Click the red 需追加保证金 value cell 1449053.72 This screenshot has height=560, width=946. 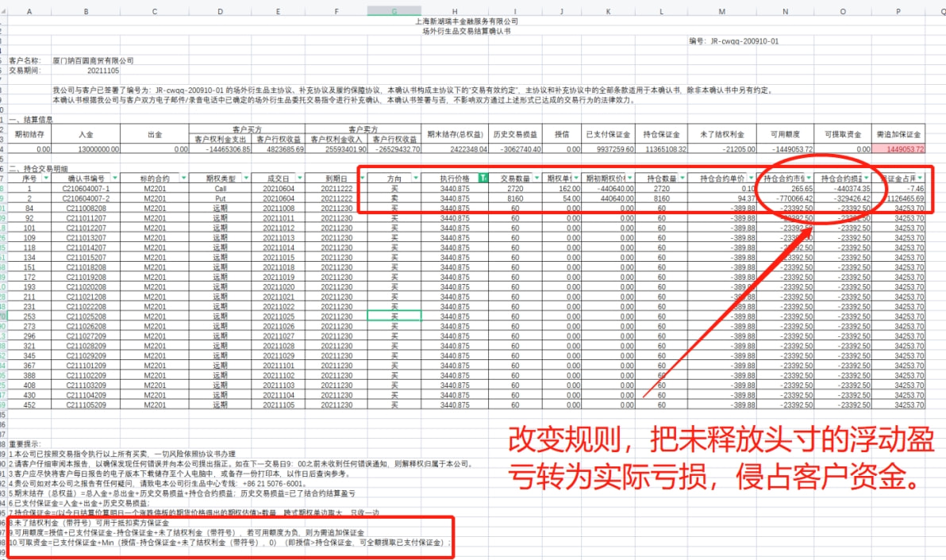[x=898, y=149]
